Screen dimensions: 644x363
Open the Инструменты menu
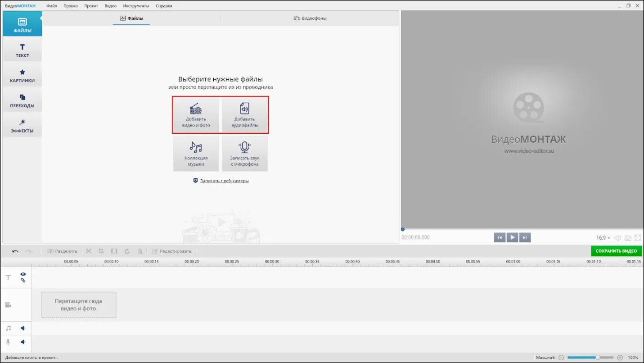tap(136, 6)
